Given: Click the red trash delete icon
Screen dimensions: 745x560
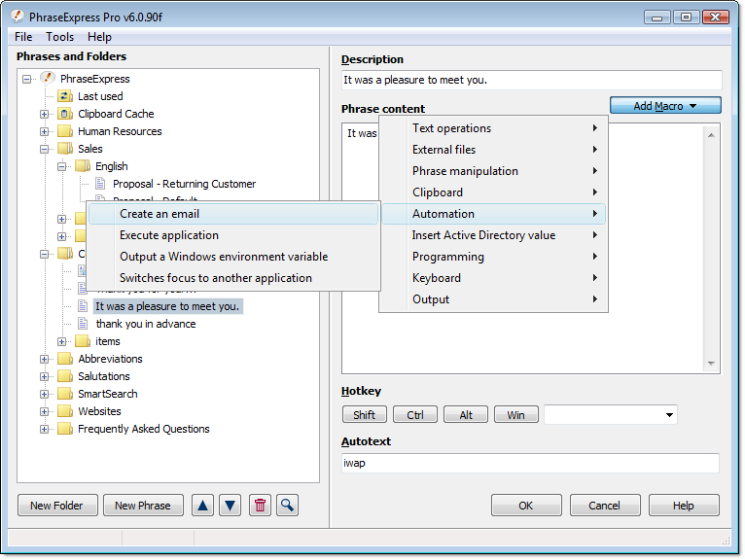Looking at the screenshot, I should (260, 505).
